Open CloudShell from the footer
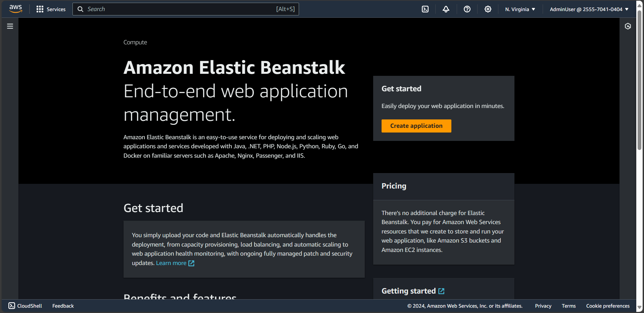644x313 pixels. point(25,306)
